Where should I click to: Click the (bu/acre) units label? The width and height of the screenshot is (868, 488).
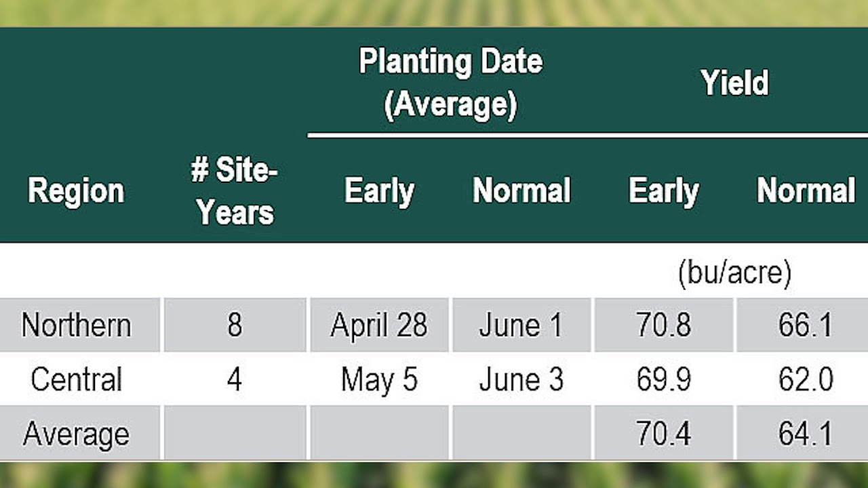[734, 272]
